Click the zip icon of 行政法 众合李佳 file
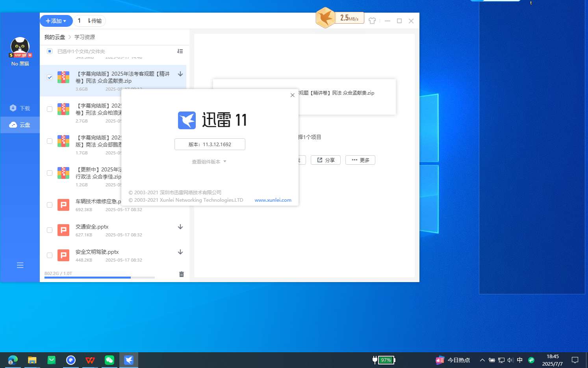This screenshot has height=368, width=588. pyautogui.click(x=63, y=173)
